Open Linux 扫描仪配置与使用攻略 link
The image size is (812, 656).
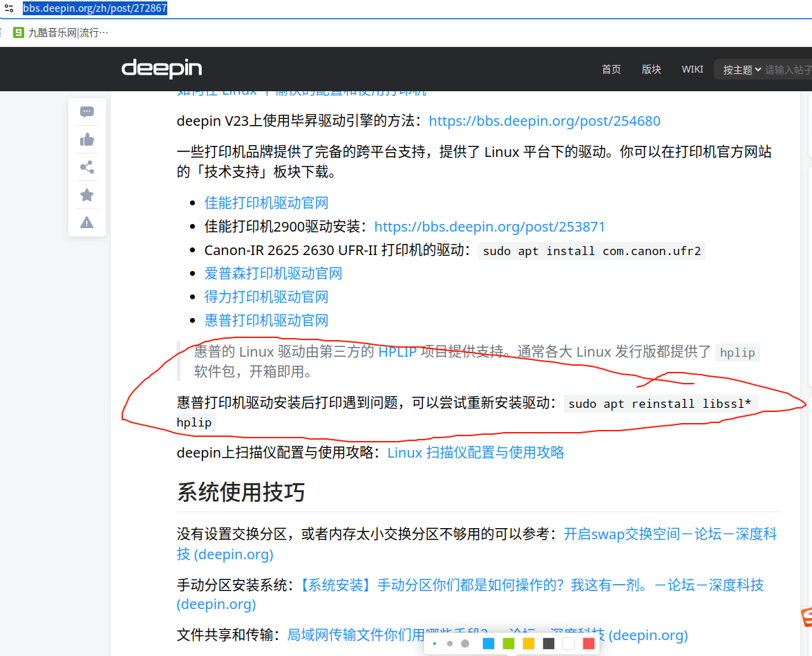coord(475,452)
